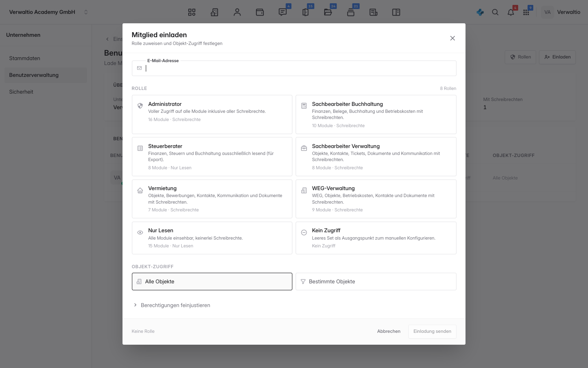This screenshot has width=588, height=368.
Task: Open the buildings icon in the top navigation
Action: (x=214, y=12)
